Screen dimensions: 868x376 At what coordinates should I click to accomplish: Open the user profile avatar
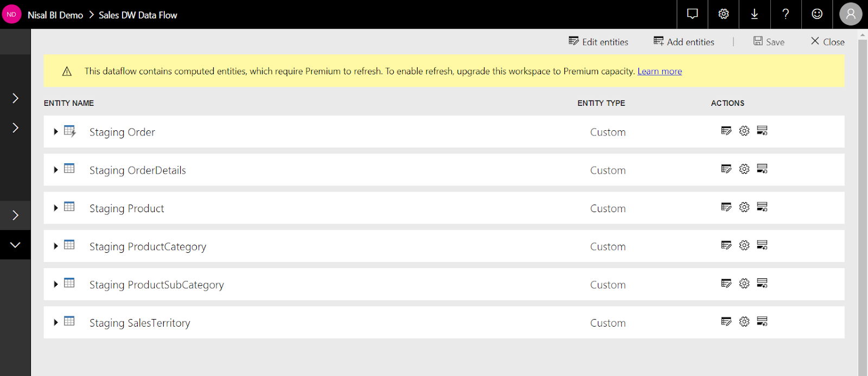pyautogui.click(x=851, y=14)
